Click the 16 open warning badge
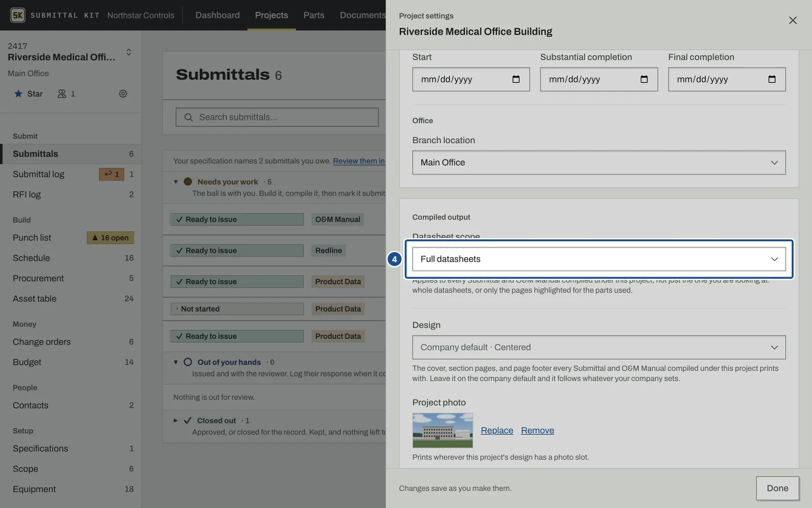Screen dimensions: 812x508 (111, 238)
